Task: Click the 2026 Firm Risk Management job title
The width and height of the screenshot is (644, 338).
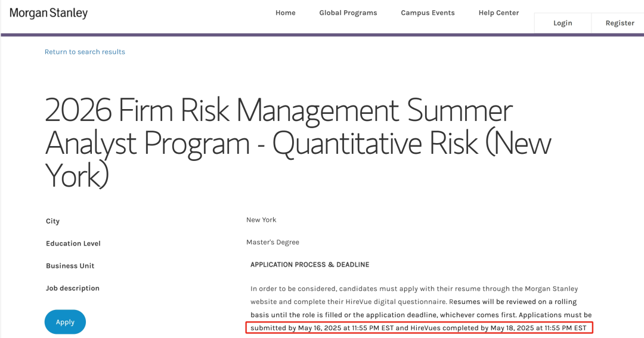Action: click(298, 143)
